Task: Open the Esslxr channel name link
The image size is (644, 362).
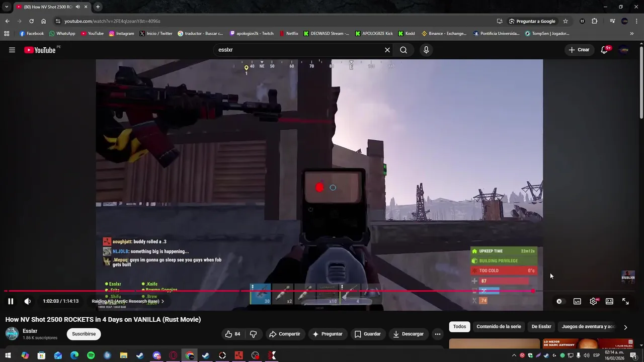Action: (x=30, y=331)
